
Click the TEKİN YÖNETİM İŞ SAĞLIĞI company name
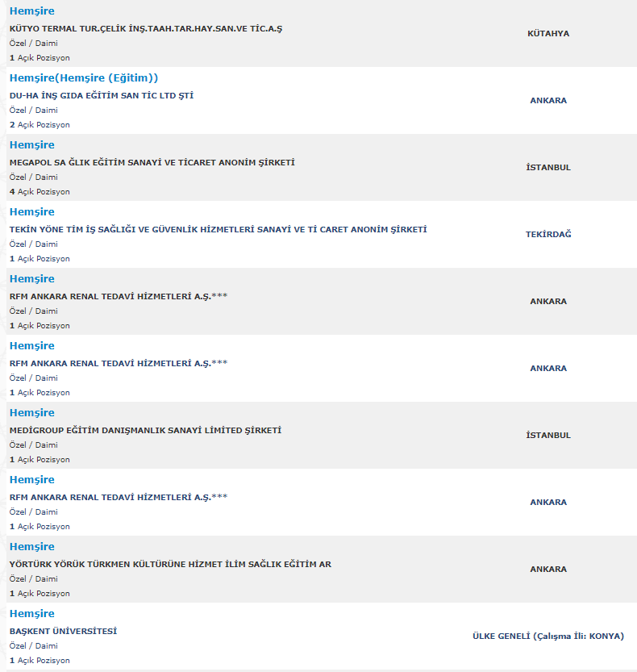point(218,229)
